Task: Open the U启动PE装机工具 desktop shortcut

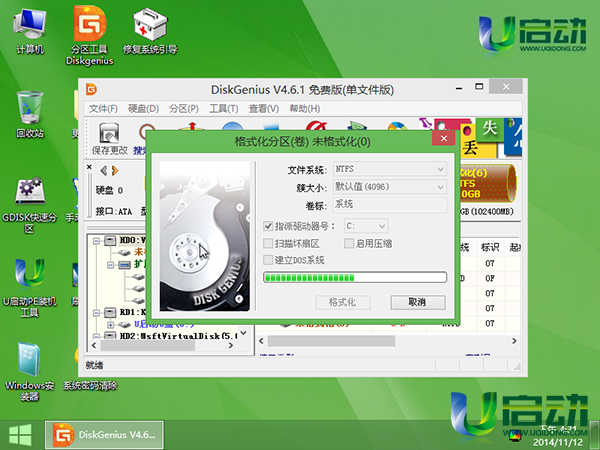Action: coord(29,288)
